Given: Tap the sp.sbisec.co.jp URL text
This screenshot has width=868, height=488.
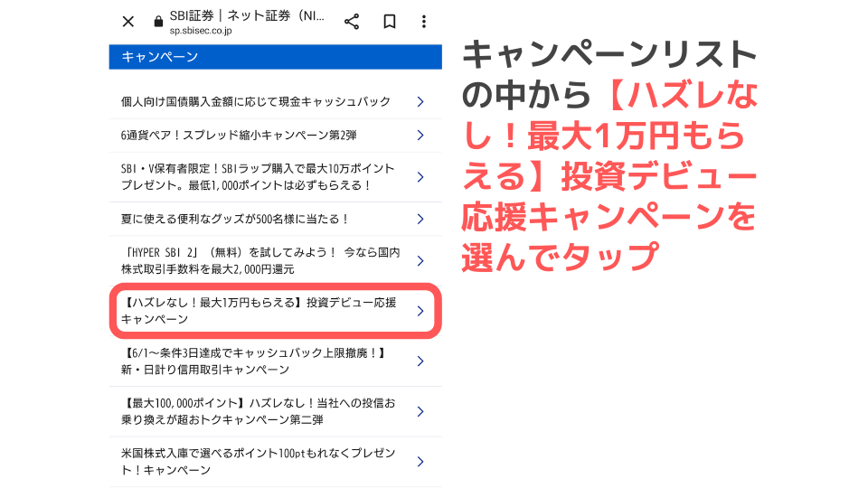Looking at the screenshot, I should (x=201, y=31).
